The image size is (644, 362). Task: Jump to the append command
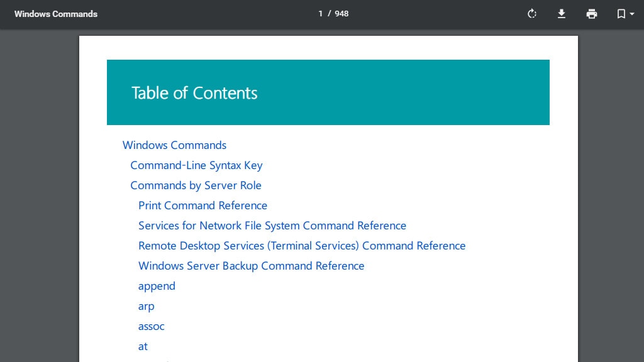[x=157, y=287]
